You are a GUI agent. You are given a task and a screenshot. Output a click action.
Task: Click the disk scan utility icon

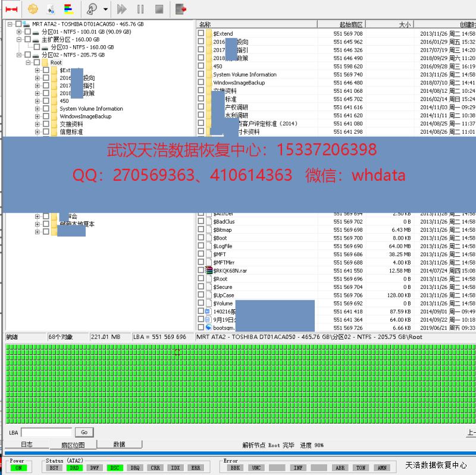(92, 9)
